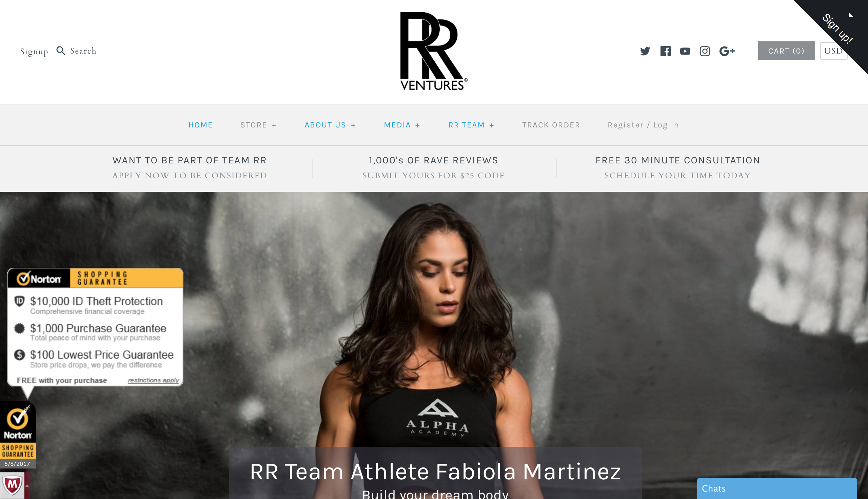Click the Sign up! corner ribbon
The image size is (868, 499).
[837, 28]
